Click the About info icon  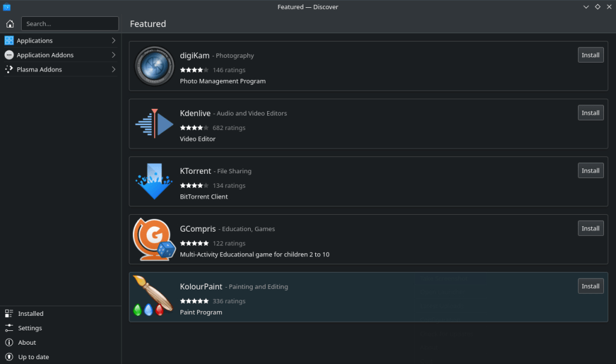coord(9,342)
